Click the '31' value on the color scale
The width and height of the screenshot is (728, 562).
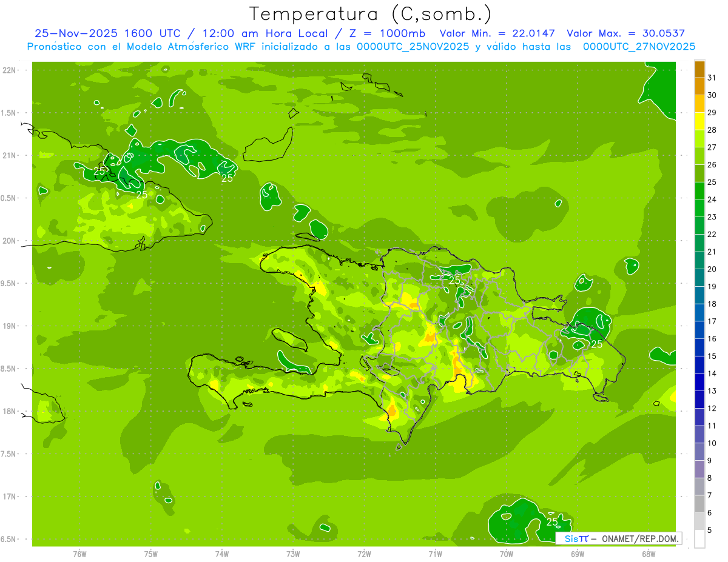712,78
